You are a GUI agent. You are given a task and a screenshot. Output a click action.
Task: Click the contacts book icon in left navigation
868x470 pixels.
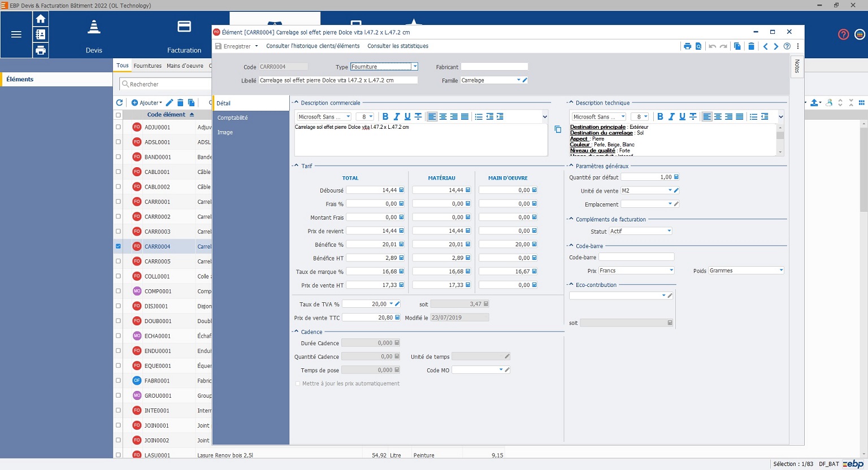tap(41, 34)
